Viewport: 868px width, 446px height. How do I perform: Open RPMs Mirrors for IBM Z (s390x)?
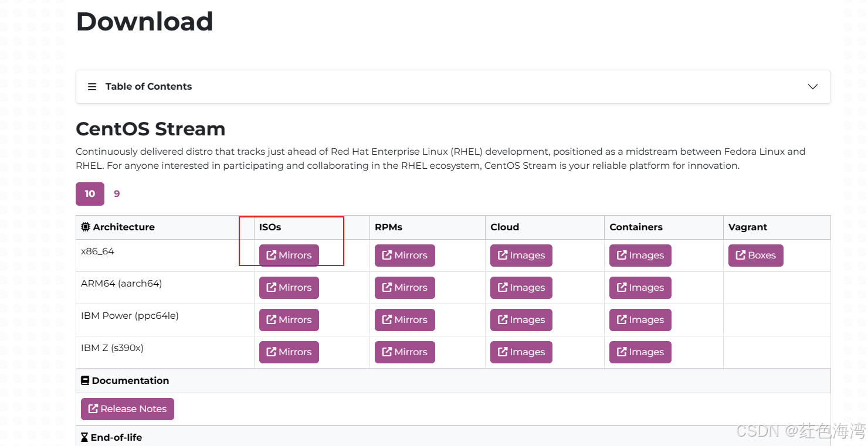coord(405,352)
